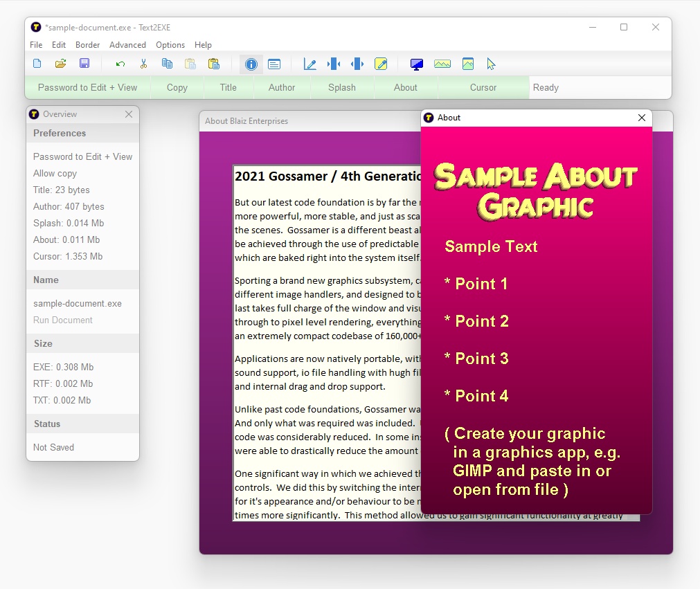
Task: Select the highlighted Info icon
Action: click(x=251, y=64)
